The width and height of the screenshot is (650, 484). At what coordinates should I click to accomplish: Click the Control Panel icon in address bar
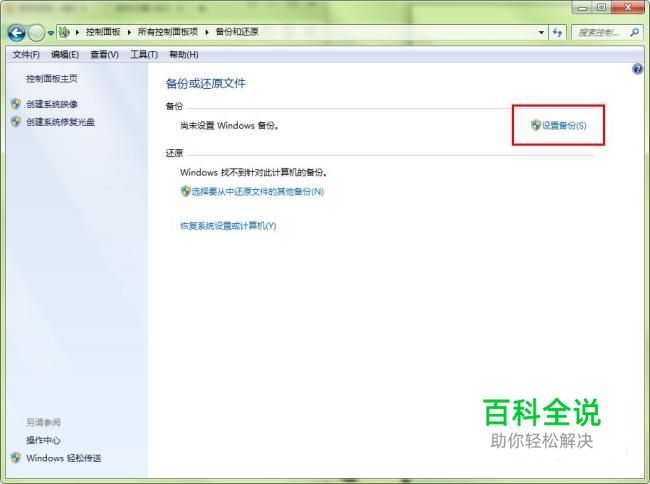pos(64,32)
